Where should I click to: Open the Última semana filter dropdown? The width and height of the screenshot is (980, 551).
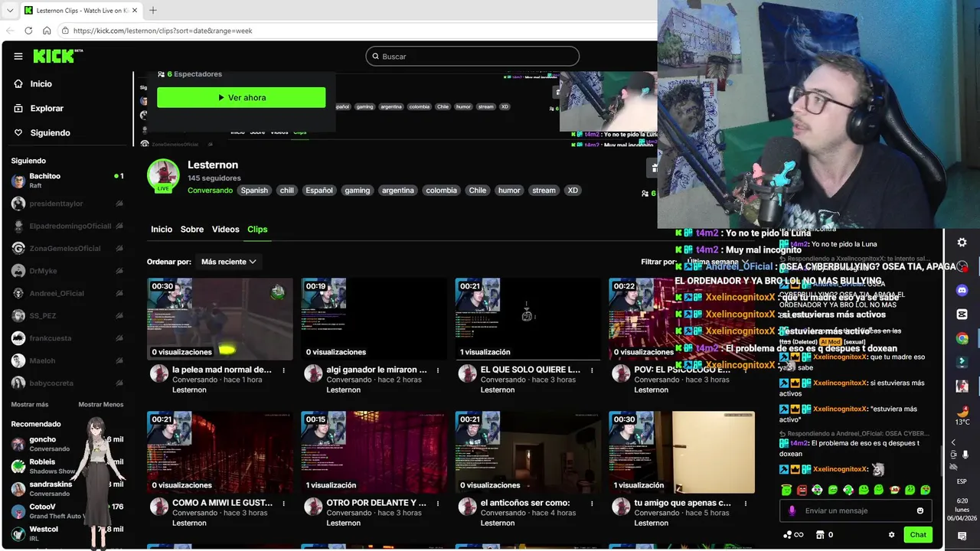pos(717,262)
